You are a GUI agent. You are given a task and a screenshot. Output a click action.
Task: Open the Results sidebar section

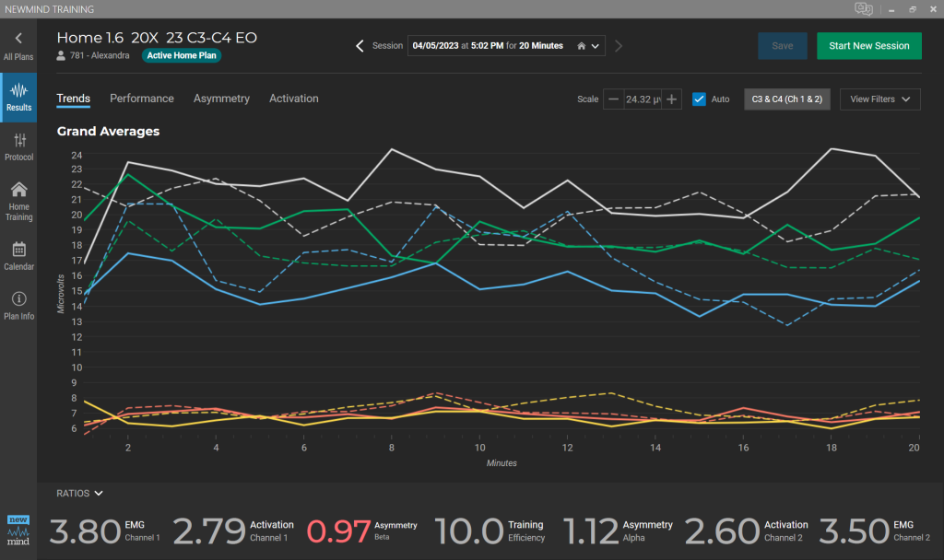18,97
